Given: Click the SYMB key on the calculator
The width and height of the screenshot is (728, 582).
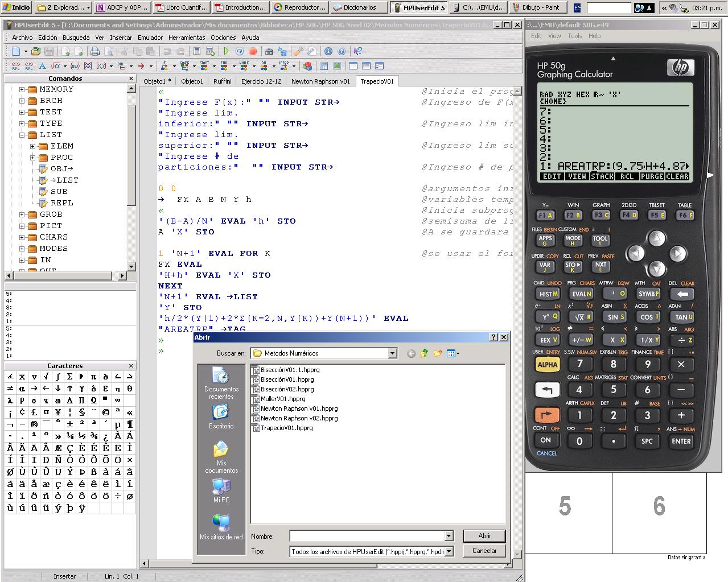Looking at the screenshot, I should (648, 294).
